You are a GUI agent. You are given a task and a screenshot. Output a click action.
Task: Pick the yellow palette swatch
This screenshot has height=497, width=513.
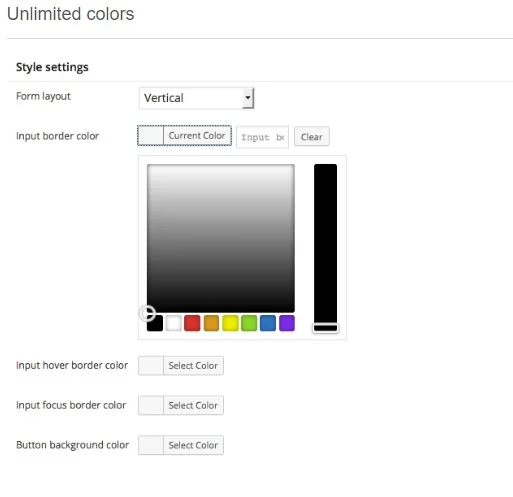[x=230, y=323]
